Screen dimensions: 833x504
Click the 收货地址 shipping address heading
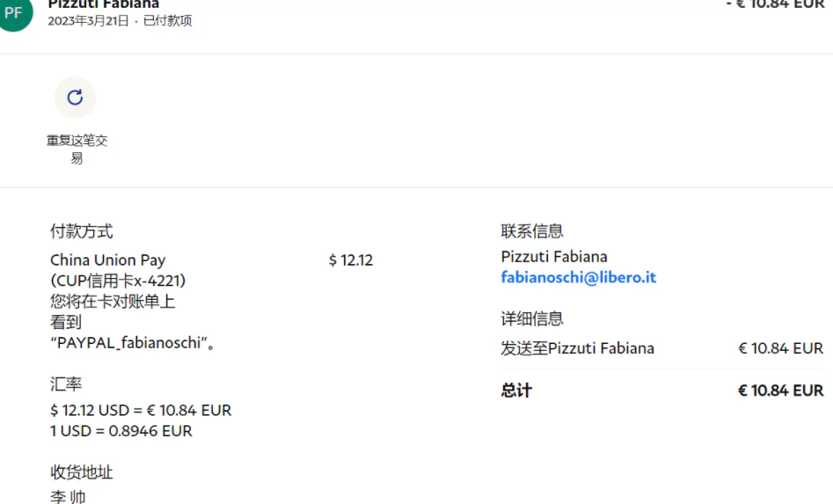[82, 472]
